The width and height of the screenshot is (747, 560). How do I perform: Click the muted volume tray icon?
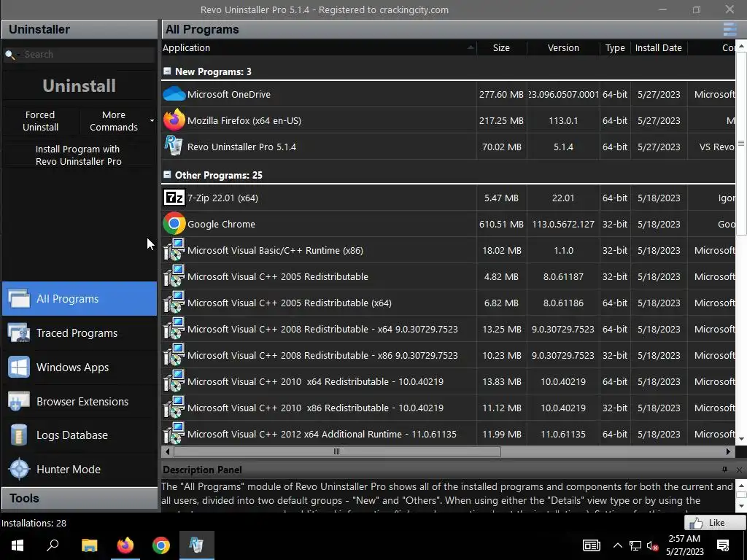point(652,545)
